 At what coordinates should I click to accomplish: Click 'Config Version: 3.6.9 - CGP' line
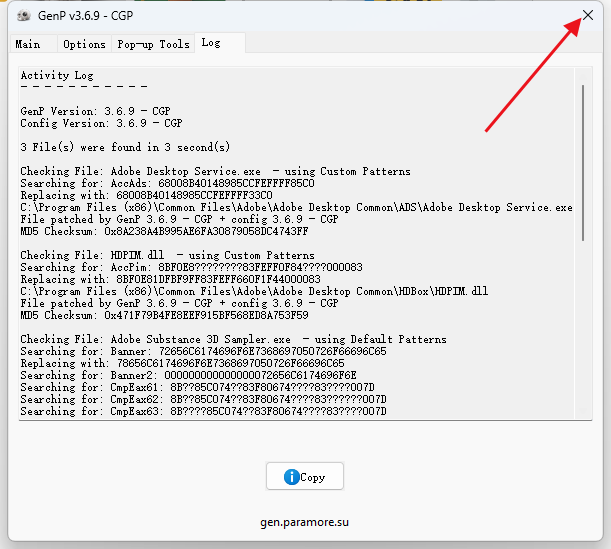[x=101, y=123]
